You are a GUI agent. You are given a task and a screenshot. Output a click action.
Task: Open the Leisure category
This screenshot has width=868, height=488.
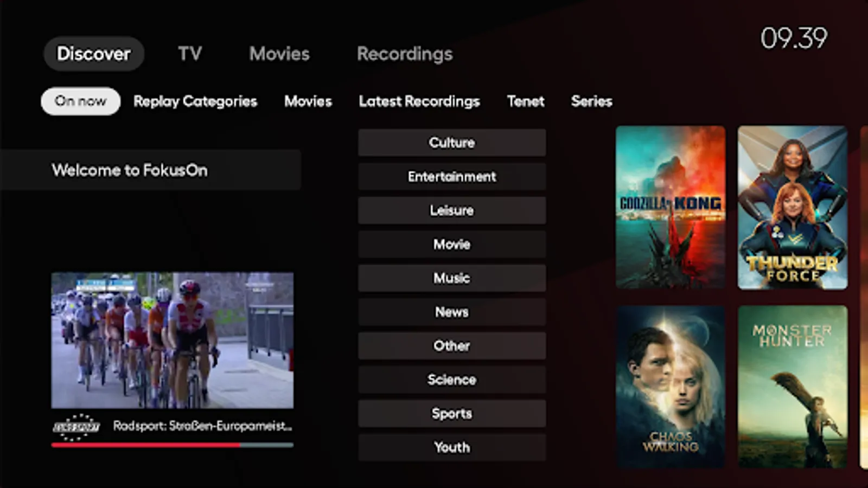(452, 210)
